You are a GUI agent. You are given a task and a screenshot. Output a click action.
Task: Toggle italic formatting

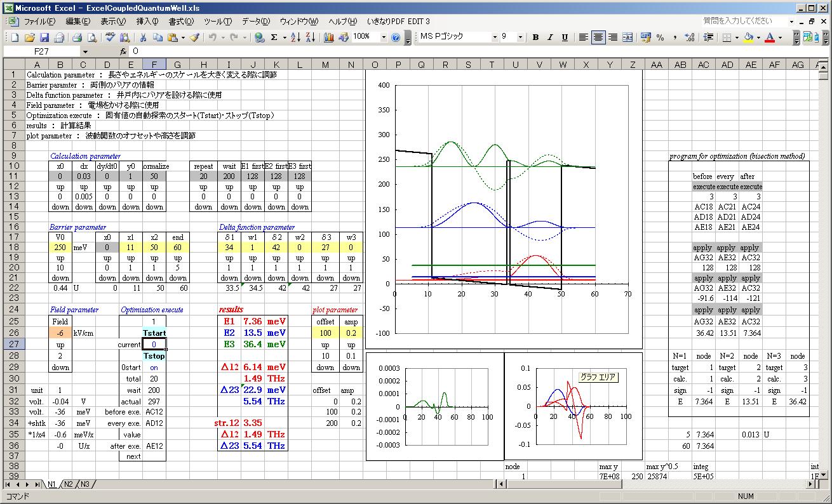pyautogui.click(x=550, y=37)
